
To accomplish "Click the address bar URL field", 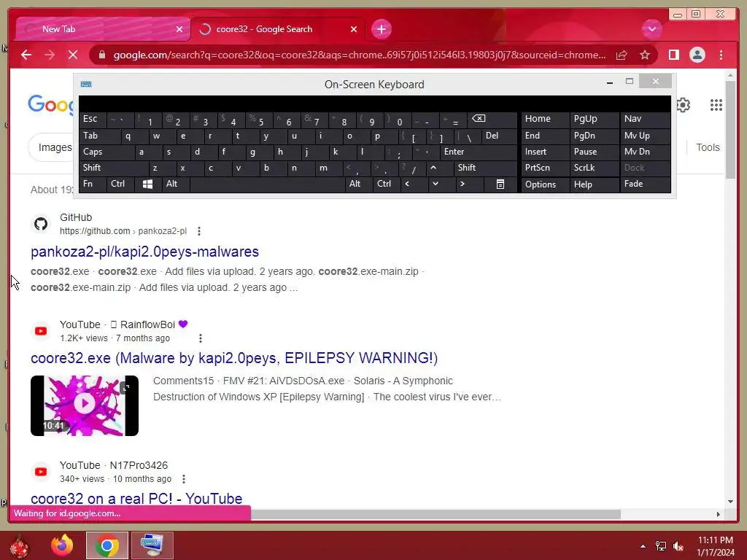I will pyautogui.click(x=360, y=55).
